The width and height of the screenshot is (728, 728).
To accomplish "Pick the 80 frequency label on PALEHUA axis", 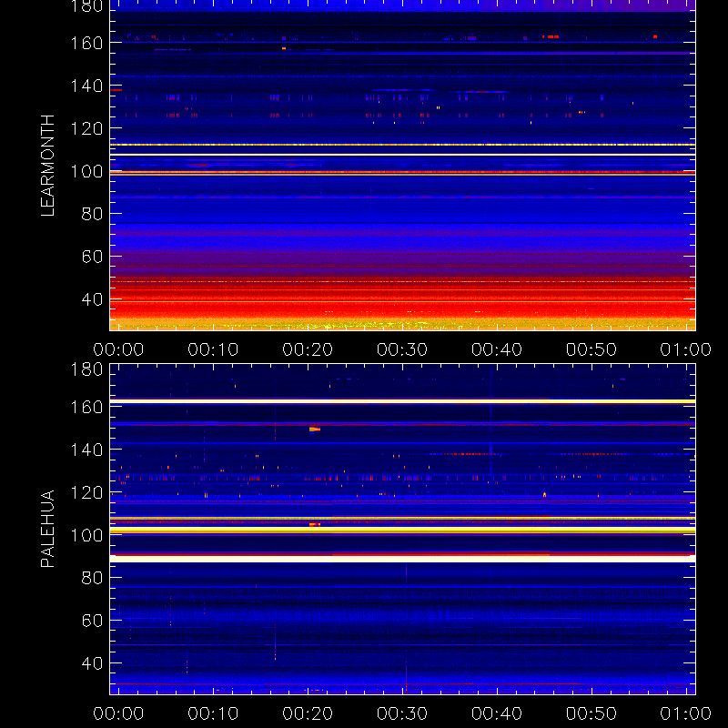I will (92, 578).
